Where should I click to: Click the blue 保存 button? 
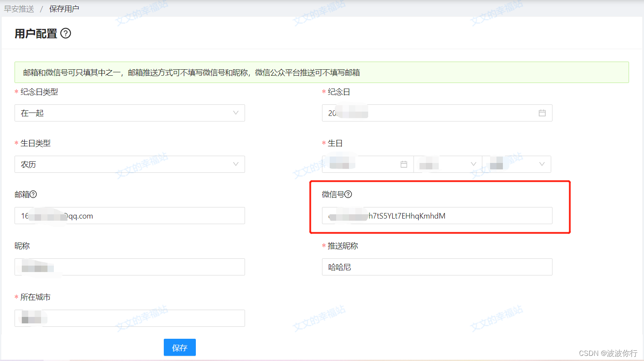click(180, 347)
